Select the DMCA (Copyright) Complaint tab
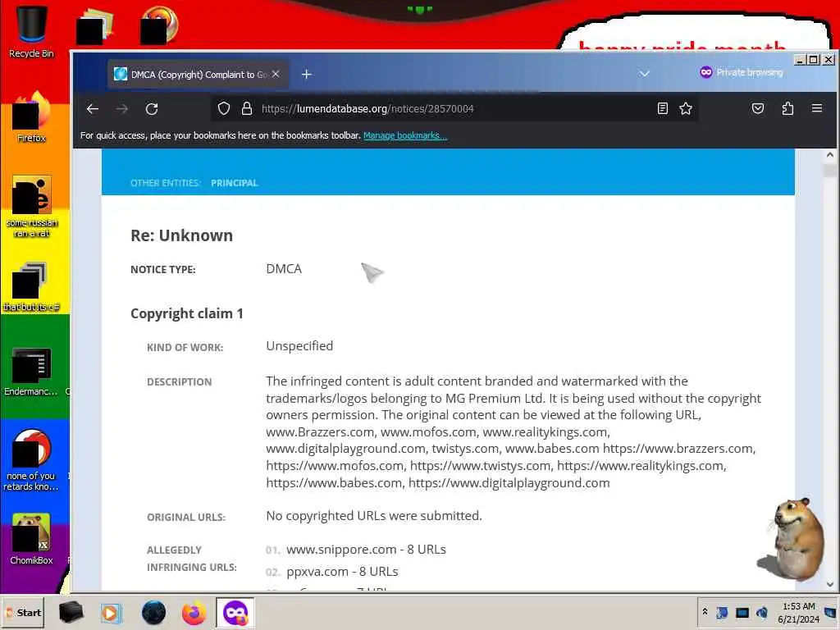Screen dimensions: 840x630 click(199, 75)
